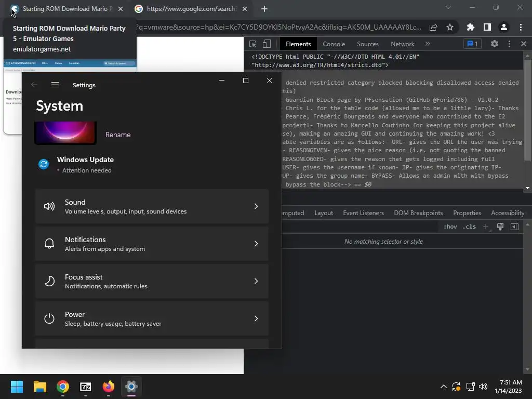
Task: Open the Notifications settings row
Action: 152,244
